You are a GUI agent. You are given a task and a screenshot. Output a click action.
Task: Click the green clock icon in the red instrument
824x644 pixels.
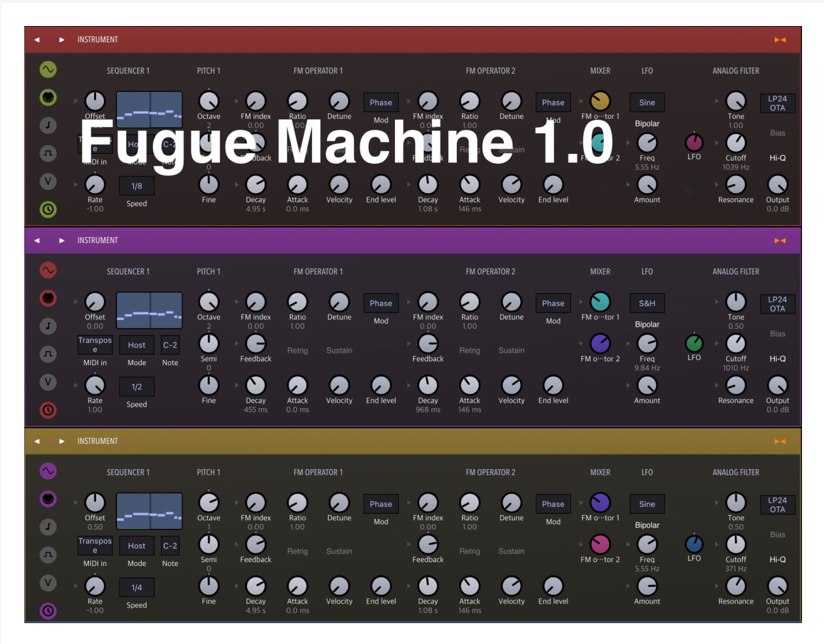pyautogui.click(x=48, y=209)
